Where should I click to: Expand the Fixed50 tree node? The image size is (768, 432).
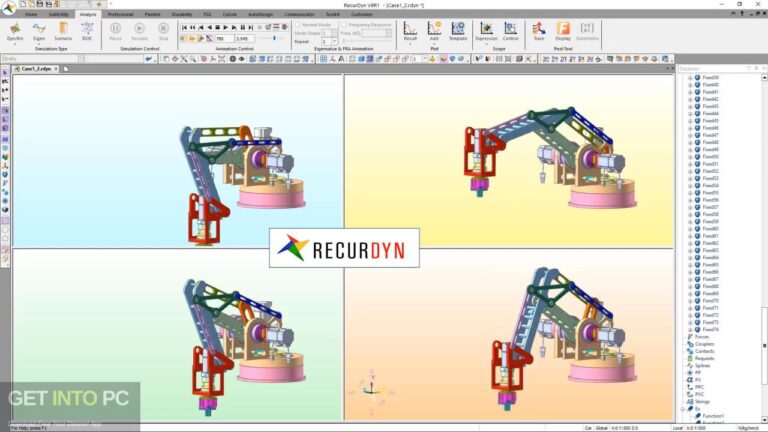pos(690,157)
